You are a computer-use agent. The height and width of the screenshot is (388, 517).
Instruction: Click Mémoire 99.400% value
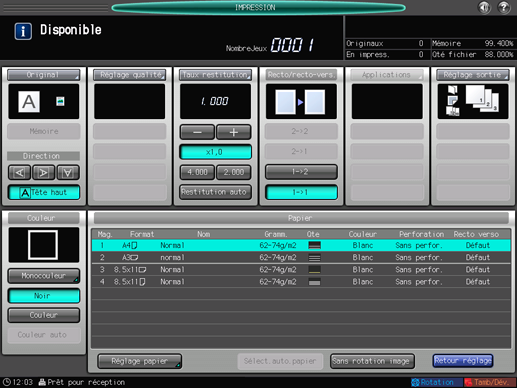(x=499, y=43)
